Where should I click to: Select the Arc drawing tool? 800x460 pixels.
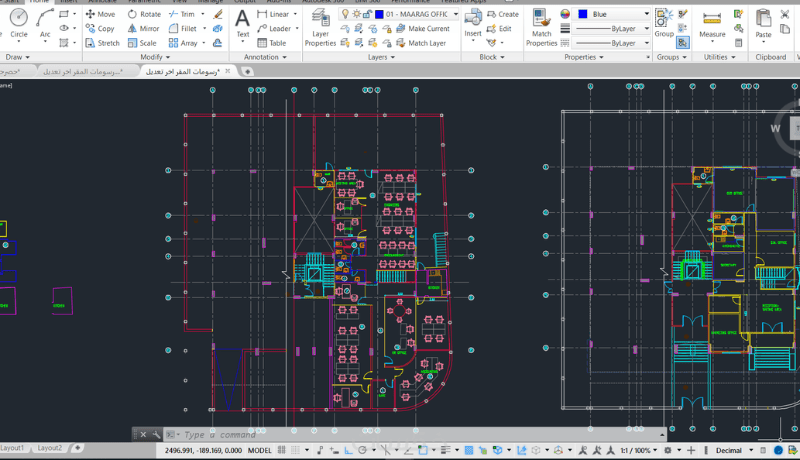pos(45,23)
